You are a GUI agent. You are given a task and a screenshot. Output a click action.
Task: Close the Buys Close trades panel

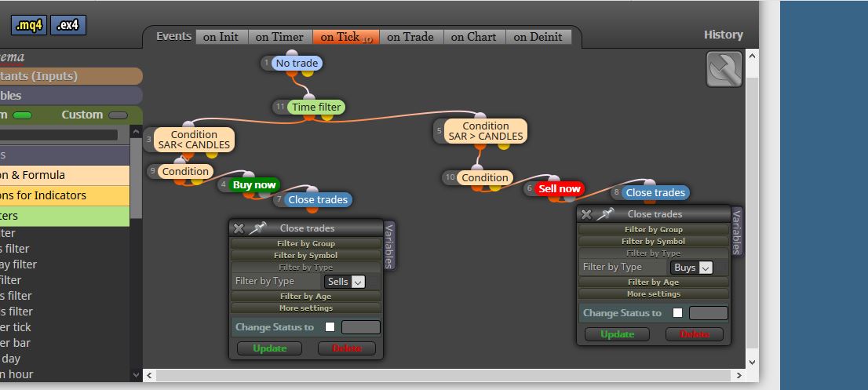(586, 214)
